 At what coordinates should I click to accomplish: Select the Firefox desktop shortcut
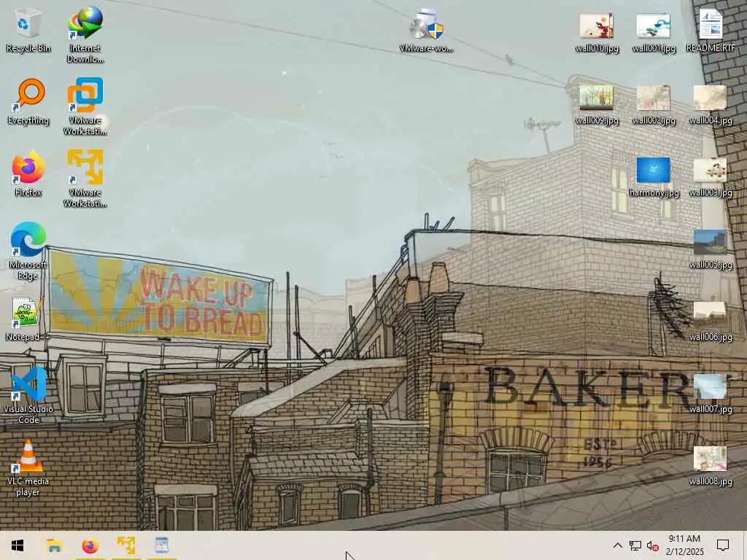(x=28, y=174)
